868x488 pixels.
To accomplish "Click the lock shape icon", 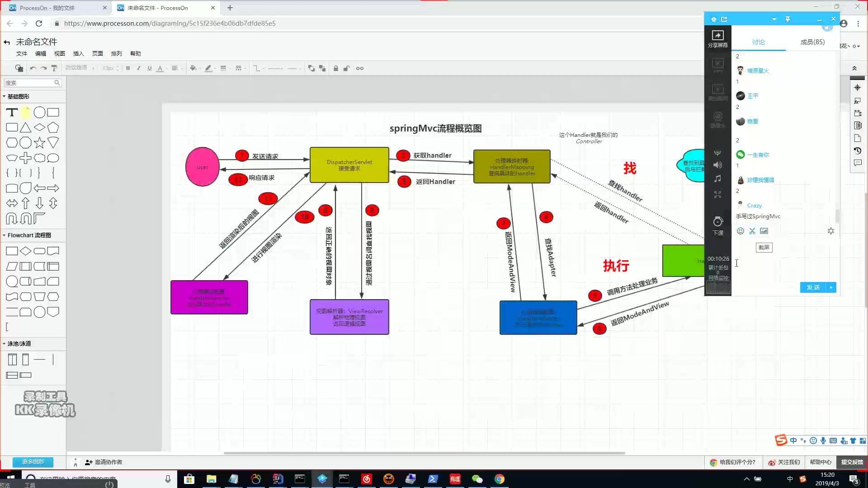I will (335, 68).
